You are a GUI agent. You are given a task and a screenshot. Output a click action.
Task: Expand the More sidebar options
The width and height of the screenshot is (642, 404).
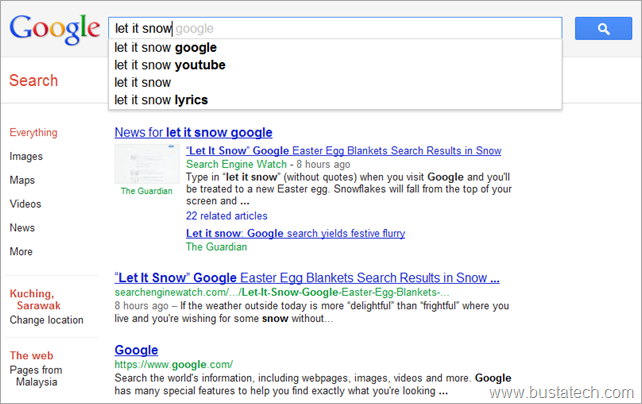[21, 251]
